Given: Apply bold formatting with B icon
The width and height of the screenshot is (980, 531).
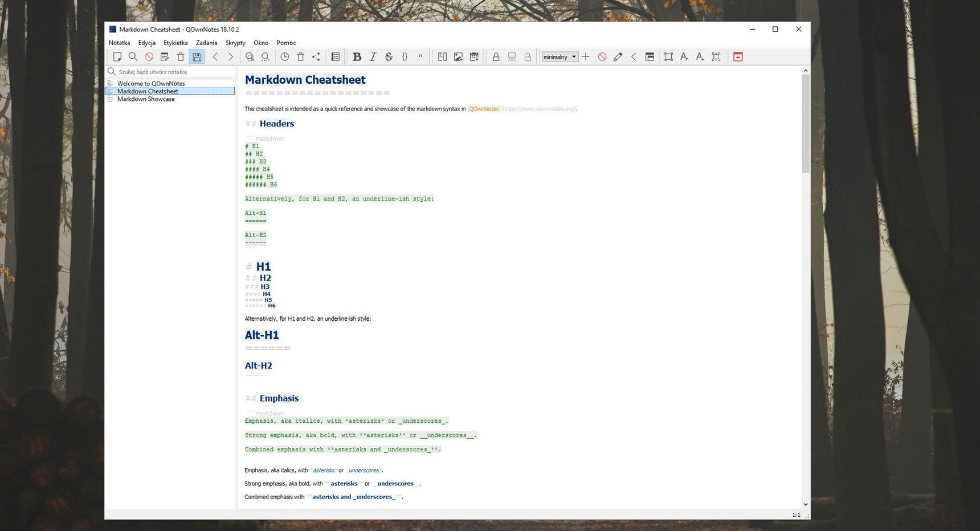Looking at the screenshot, I should pyautogui.click(x=357, y=57).
